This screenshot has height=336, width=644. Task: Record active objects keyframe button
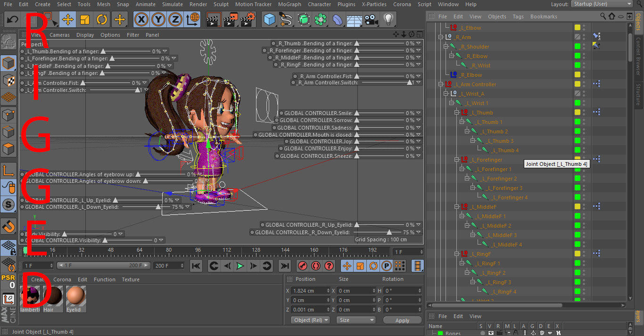pos(303,266)
